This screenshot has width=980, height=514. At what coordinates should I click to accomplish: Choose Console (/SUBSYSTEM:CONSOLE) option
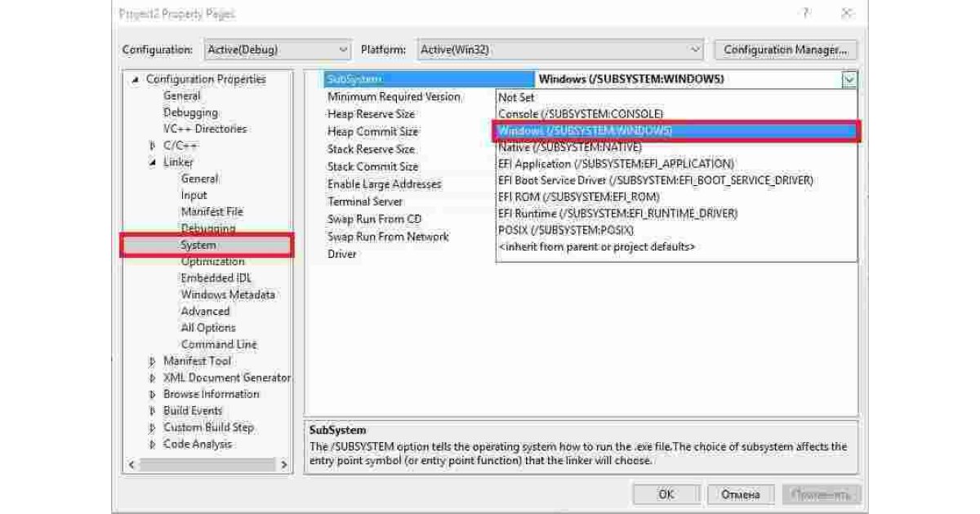580,114
